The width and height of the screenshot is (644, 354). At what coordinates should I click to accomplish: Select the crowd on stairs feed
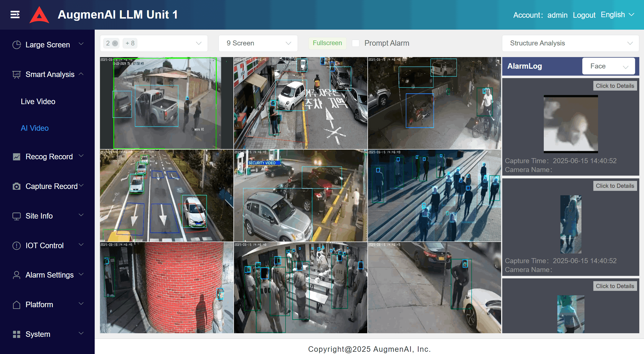(x=434, y=196)
